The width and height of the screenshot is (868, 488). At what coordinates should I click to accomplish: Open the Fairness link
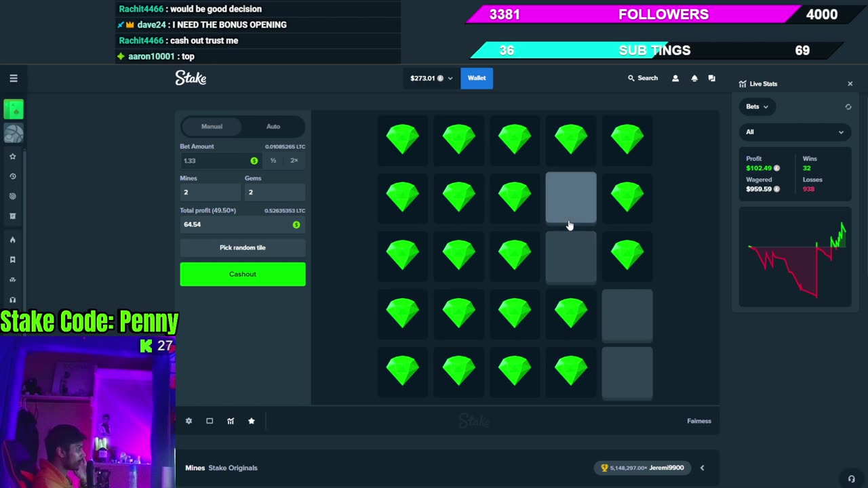pyautogui.click(x=699, y=421)
